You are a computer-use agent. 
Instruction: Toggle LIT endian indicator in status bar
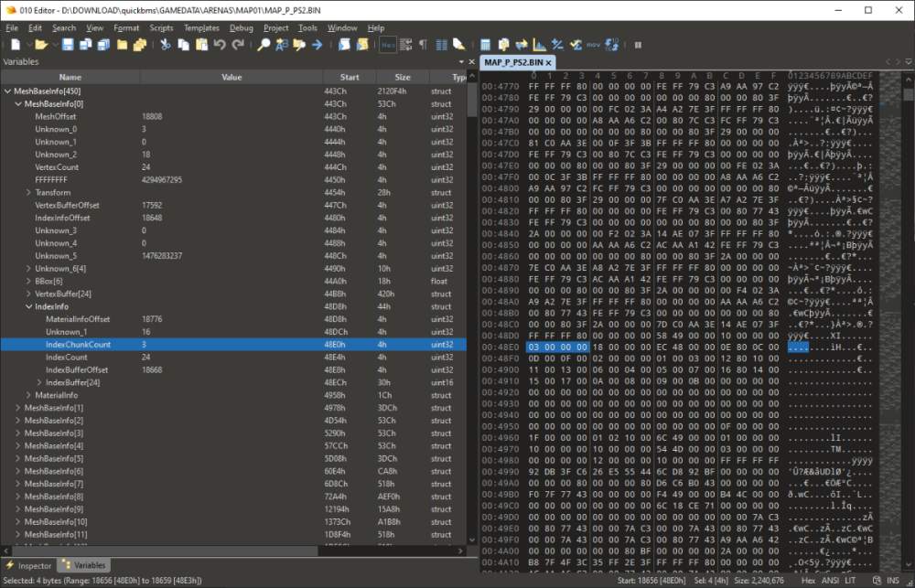click(850, 581)
